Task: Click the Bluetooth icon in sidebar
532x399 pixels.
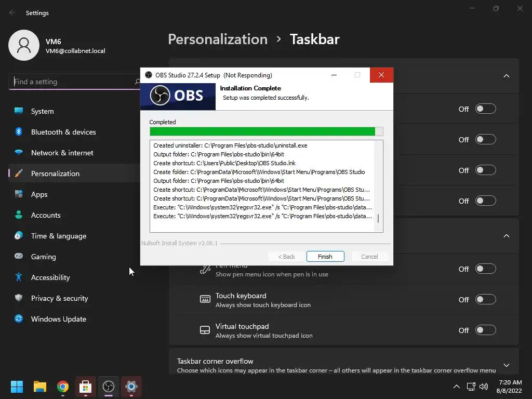Action: (x=19, y=131)
